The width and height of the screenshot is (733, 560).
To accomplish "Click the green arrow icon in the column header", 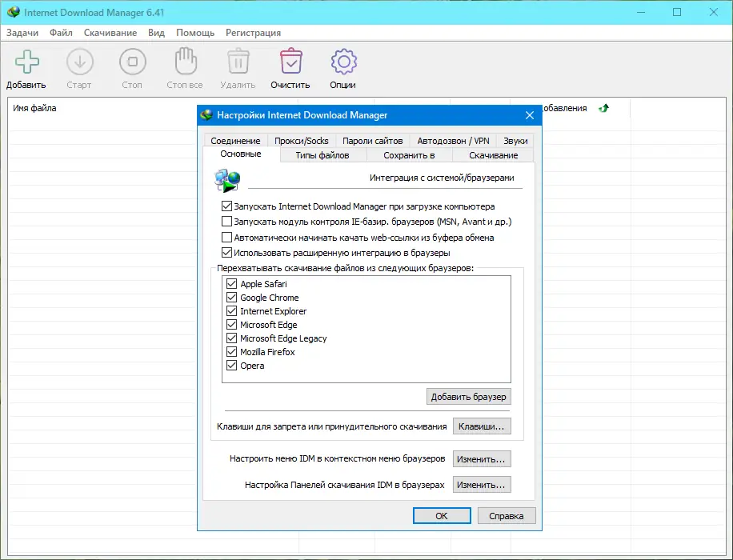I will [604, 109].
